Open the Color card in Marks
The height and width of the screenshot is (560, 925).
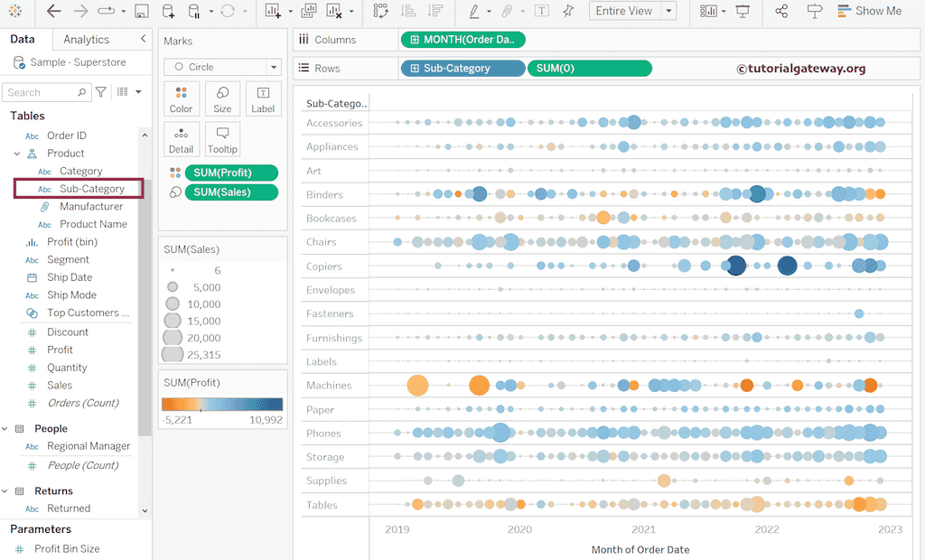click(181, 99)
